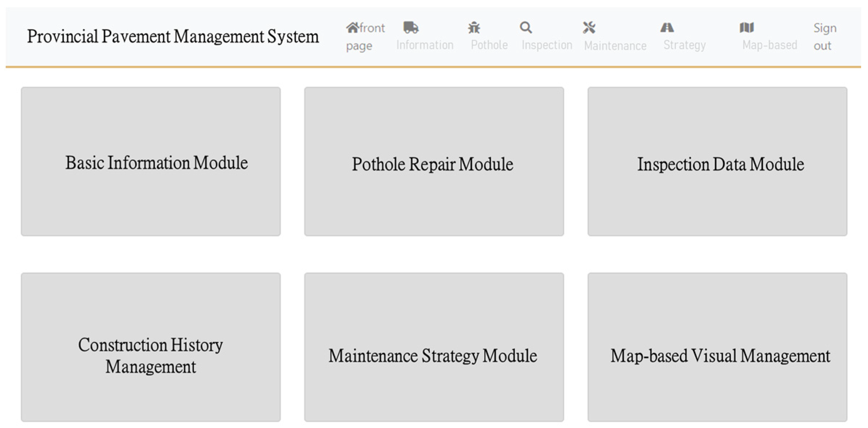Open the Information menu item
This screenshot has width=868, height=428.
click(425, 45)
